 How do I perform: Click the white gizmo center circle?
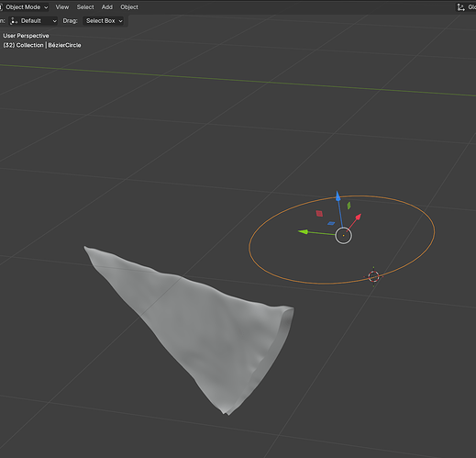pos(343,236)
